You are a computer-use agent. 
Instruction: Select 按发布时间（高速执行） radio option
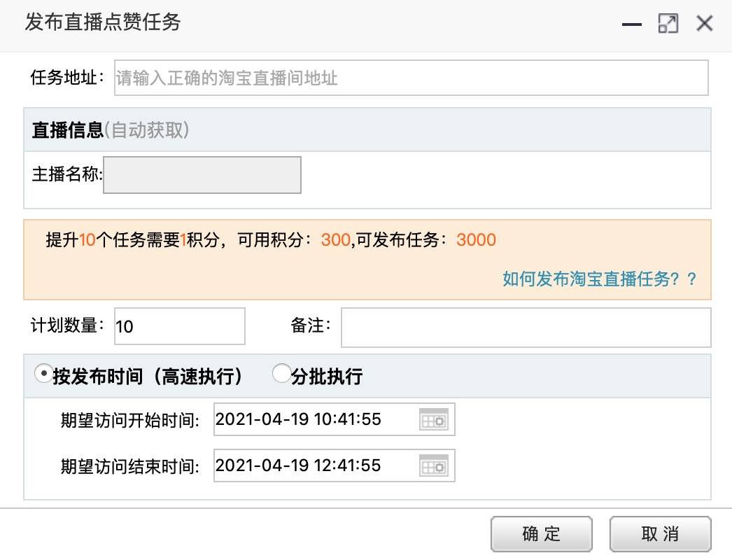tap(43, 374)
